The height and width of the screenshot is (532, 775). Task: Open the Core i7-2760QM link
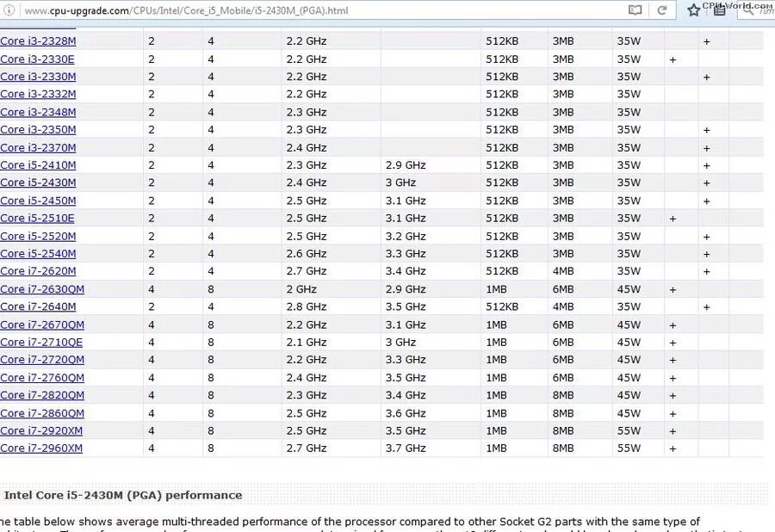coord(42,377)
